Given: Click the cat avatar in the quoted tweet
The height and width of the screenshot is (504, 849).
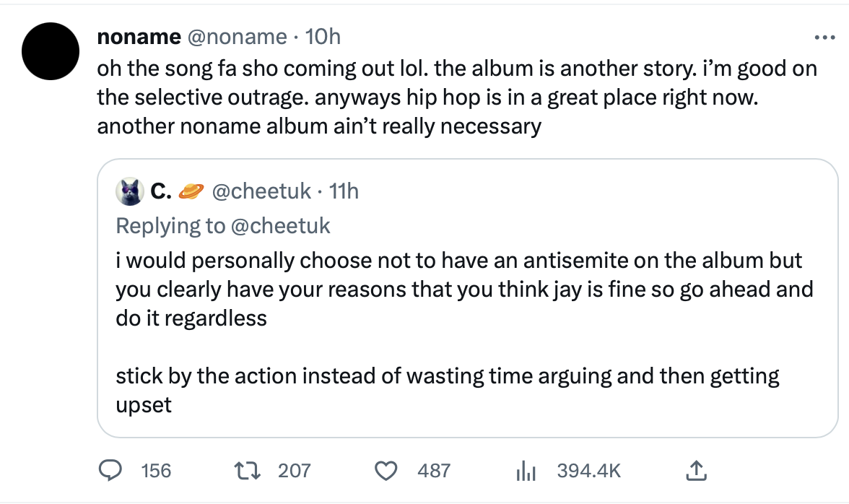Looking at the screenshot, I should point(130,191).
